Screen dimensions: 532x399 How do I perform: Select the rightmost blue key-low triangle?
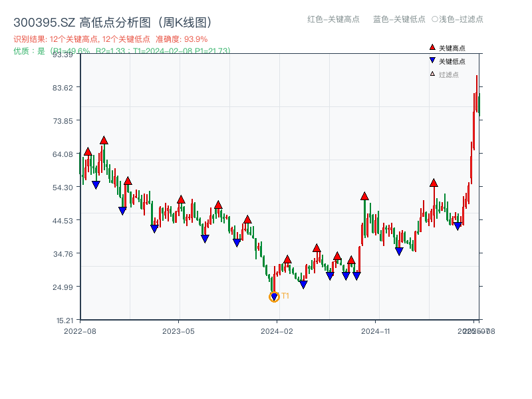pos(458,226)
